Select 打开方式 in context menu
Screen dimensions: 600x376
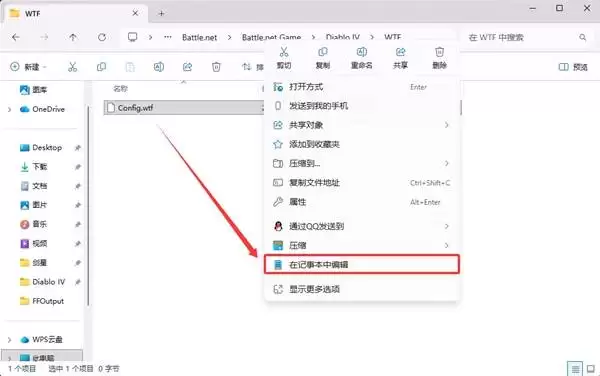point(362,87)
